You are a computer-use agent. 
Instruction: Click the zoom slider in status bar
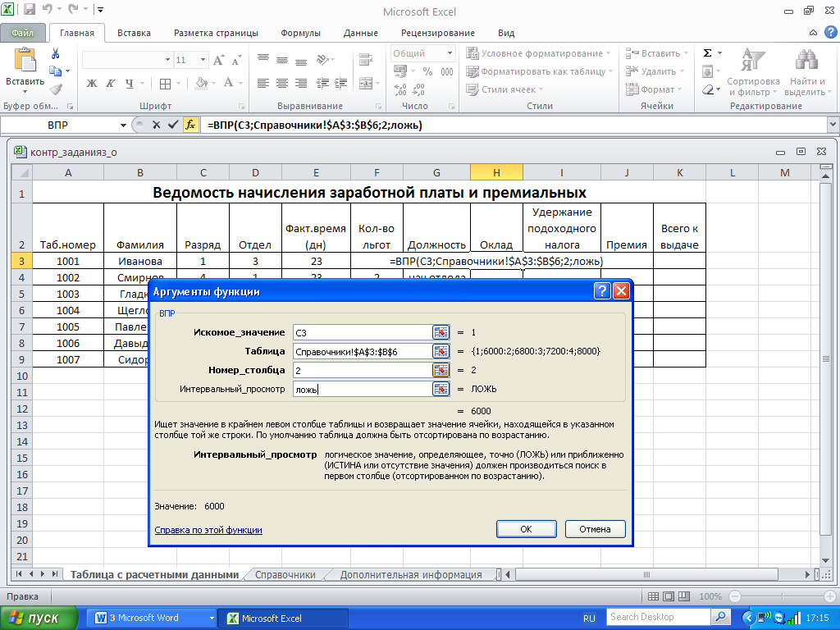tap(782, 596)
